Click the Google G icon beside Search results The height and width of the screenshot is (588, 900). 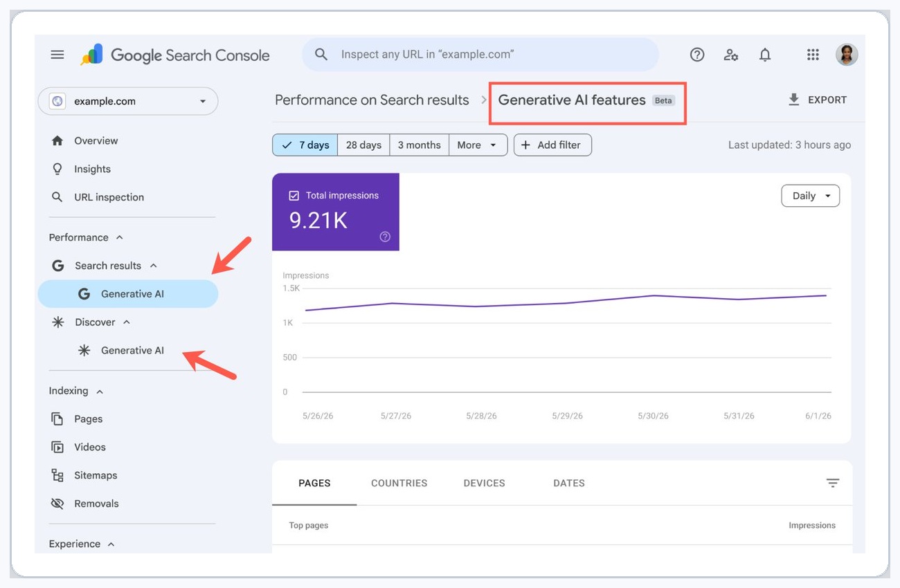(x=58, y=266)
